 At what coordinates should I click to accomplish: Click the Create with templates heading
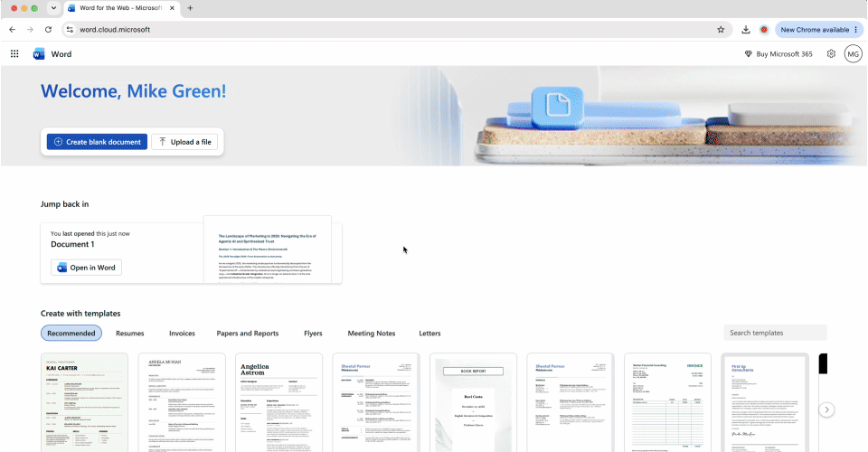80,313
